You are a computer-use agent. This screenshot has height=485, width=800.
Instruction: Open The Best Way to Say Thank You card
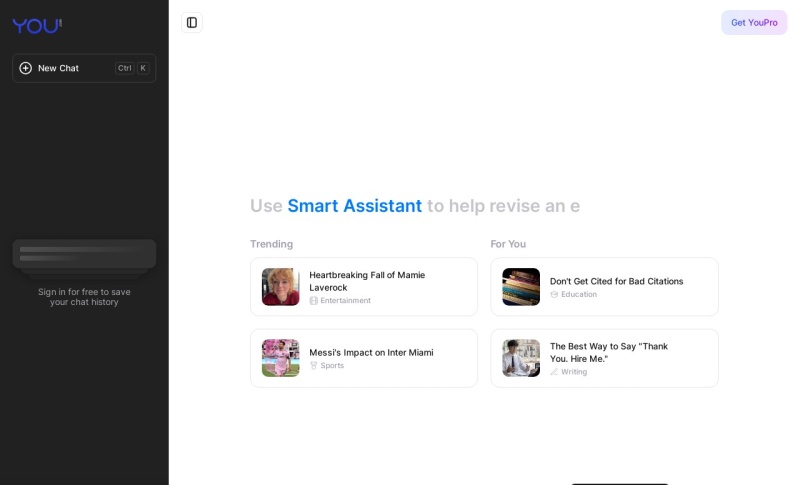[x=605, y=358]
